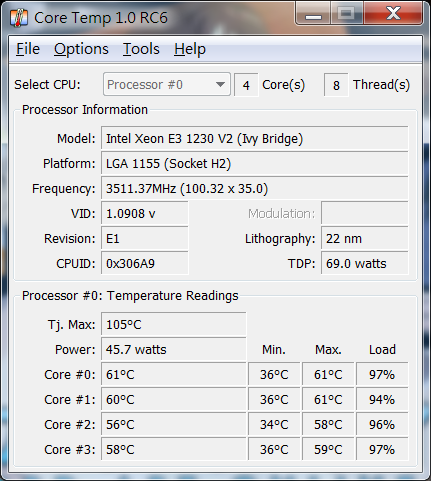Expand the Processor #0 dropdown arrow
431x481 pixels.
click(x=220, y=85)
